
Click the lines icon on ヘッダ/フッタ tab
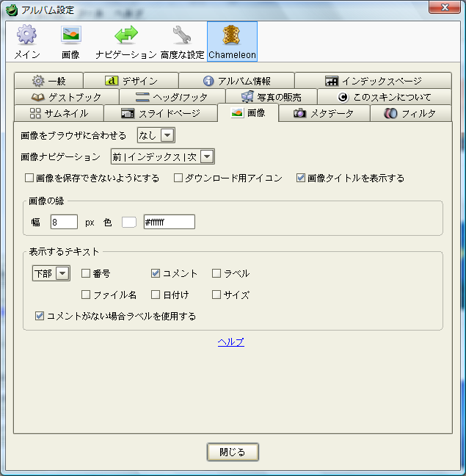coord(142,97)
